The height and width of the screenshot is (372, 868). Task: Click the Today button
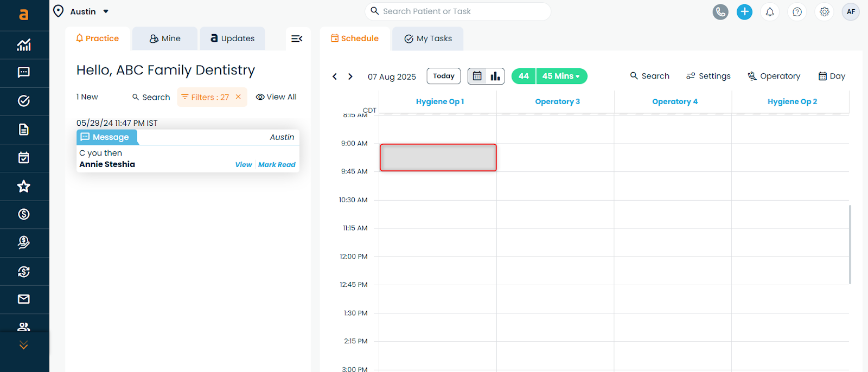[x=443, y=76]
